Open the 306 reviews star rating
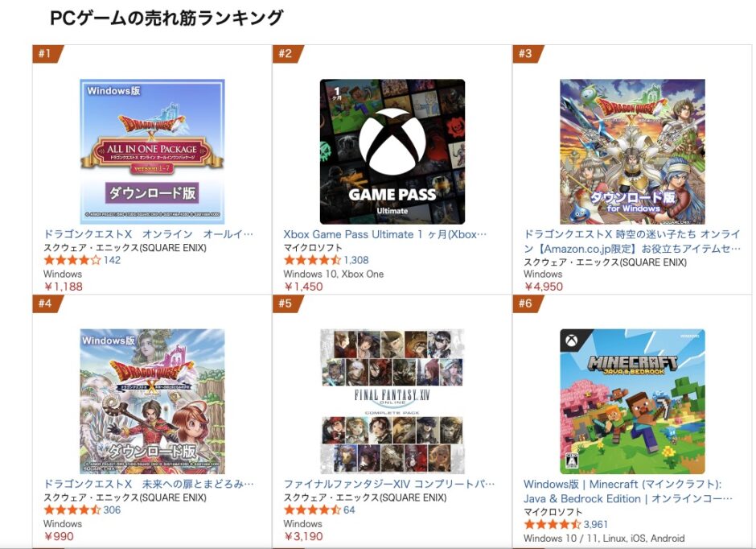Image resolution: width=756 pixels, height=549 pixels. click(72, 510)
